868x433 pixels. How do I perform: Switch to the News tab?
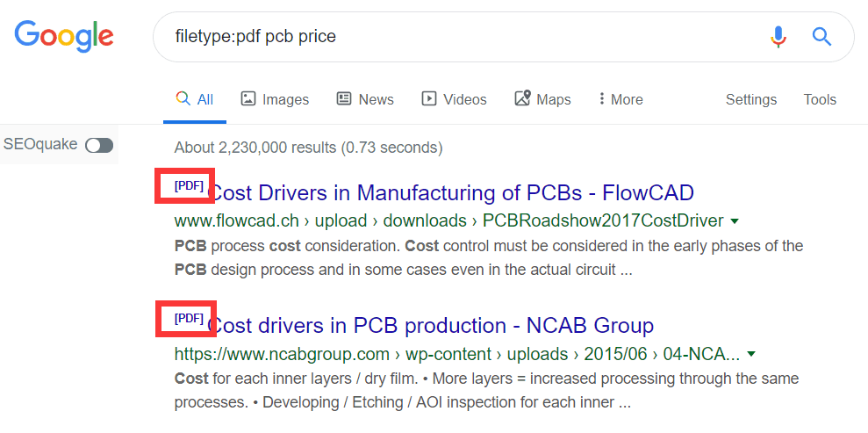[x=365, y=99]
